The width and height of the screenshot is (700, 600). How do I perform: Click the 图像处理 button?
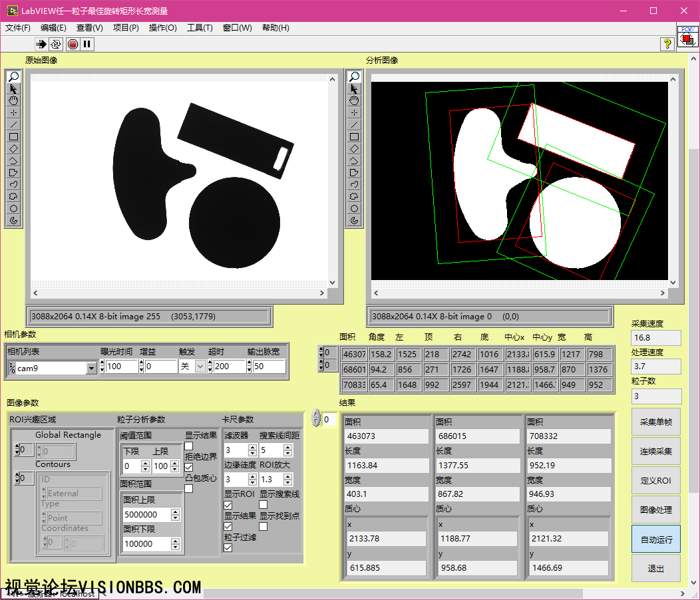pos(655,510)
